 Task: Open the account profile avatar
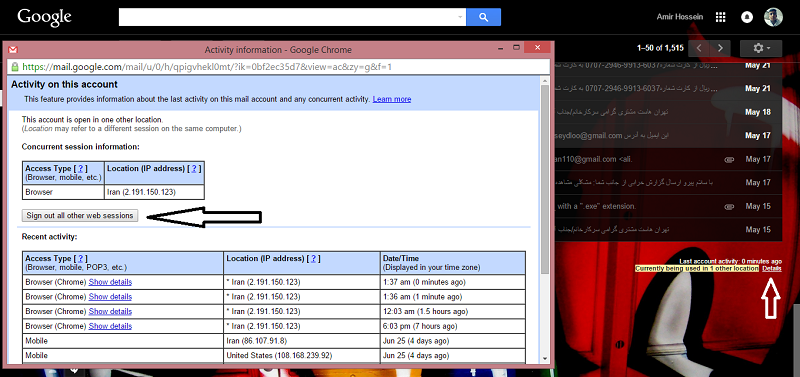pos(773,17)
